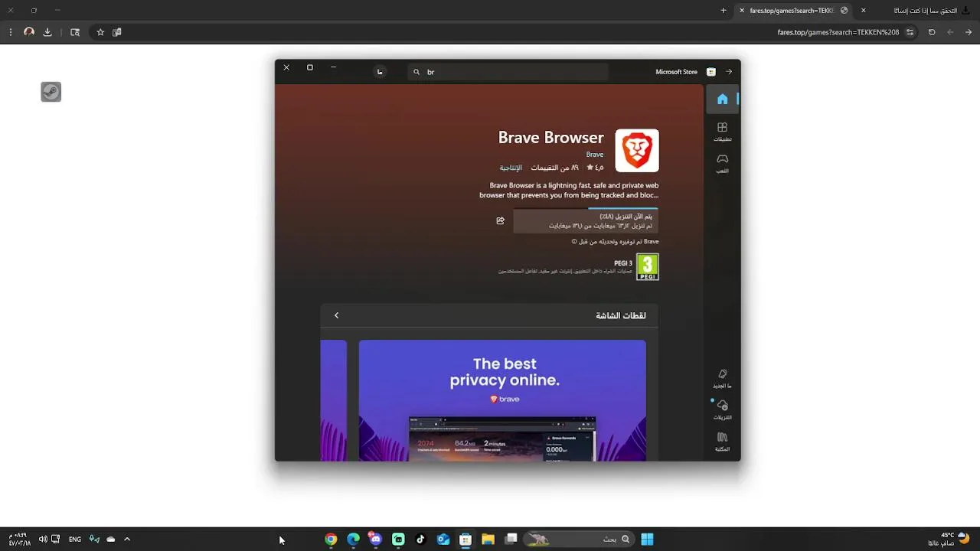The width and height of the screenshot is (980, 551).
Task: Open the Store user profile button
Action: (380, 72)
